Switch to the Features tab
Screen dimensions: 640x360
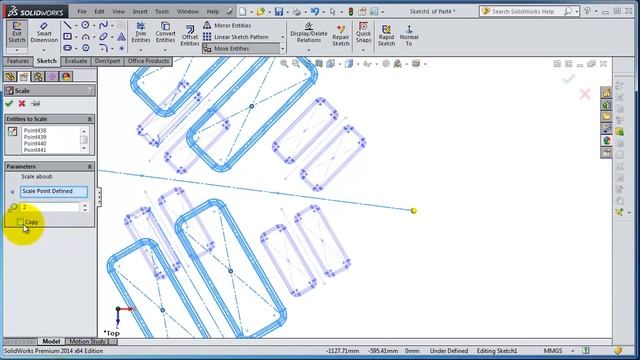(x=18, y=61)
